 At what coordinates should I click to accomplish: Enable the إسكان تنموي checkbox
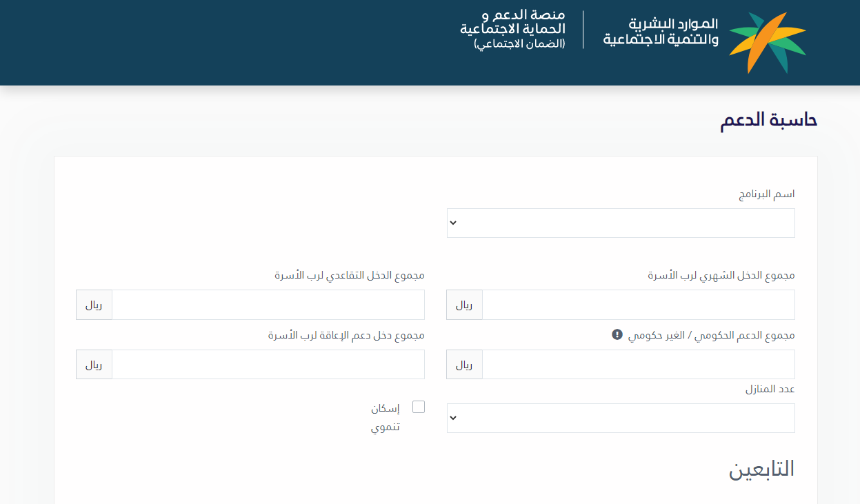tap(419, 407)
